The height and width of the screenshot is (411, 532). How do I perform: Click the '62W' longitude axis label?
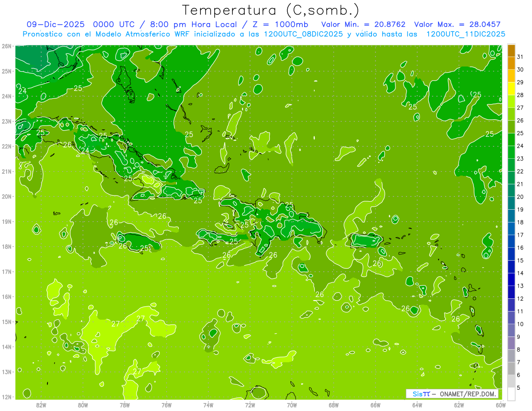(x=459, y=405)
